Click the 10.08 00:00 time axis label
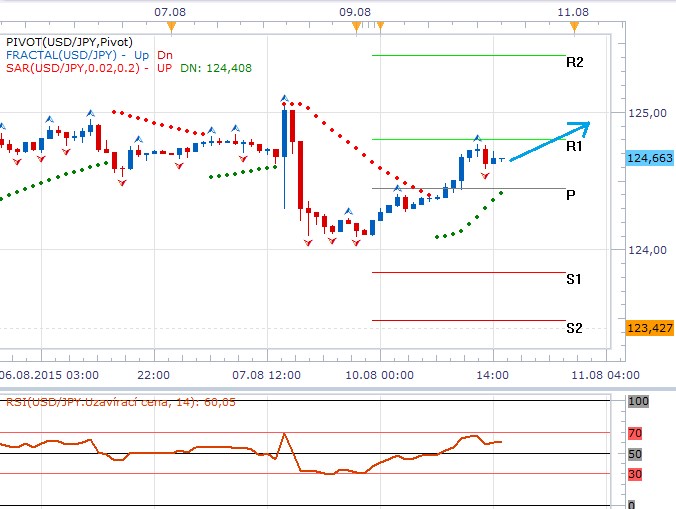 (x=382, y=374)
